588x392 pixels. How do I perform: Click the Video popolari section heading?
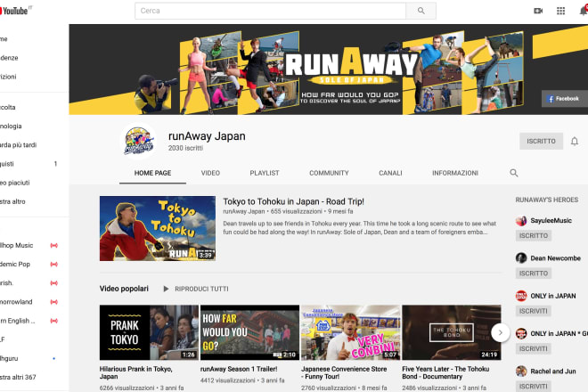124,289
